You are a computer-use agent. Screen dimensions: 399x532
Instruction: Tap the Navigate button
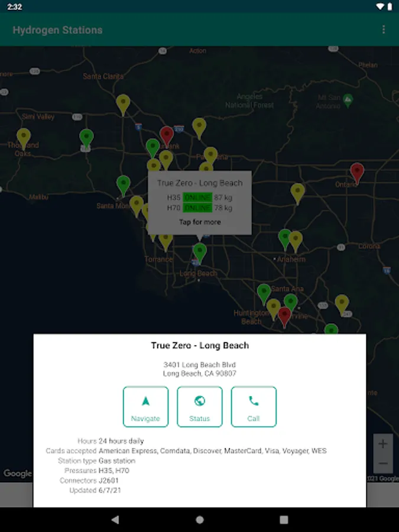[x=145, y=407]
